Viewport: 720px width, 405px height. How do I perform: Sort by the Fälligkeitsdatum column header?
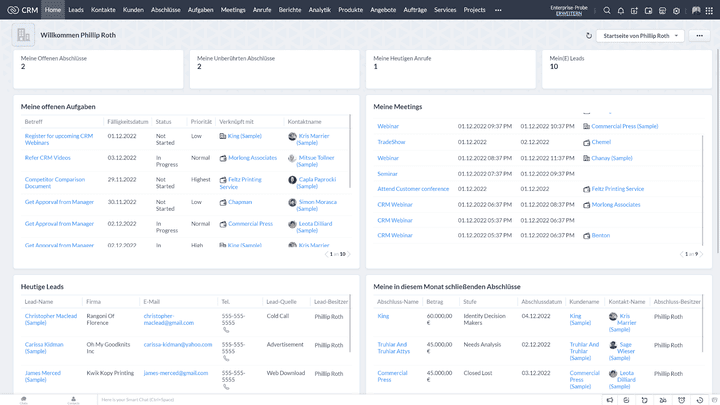coord(128,122)
